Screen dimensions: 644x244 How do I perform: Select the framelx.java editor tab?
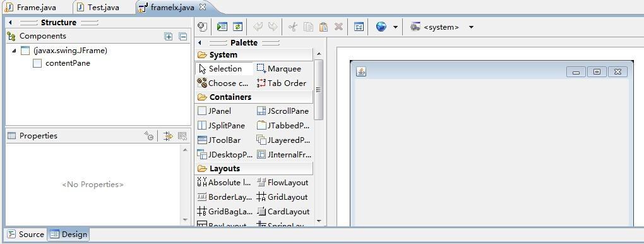click(x=172, y=8)
